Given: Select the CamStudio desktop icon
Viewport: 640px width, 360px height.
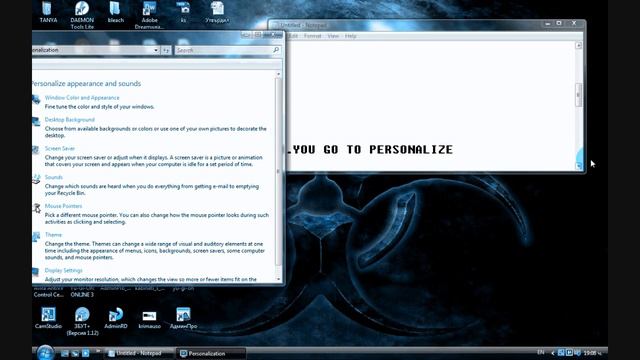Looking at the screenshot, I should click(48, 318).
